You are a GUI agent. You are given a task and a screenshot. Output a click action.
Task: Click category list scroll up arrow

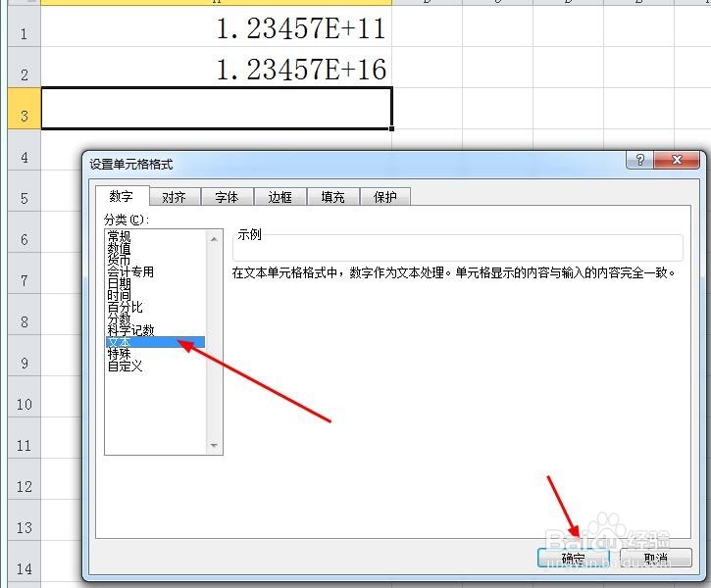[x=214, y=239]
